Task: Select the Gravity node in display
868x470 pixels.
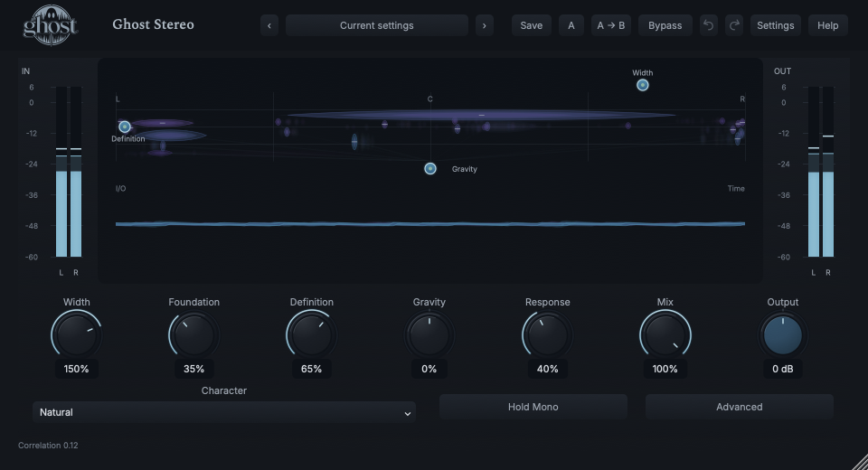Action: coord(430,169)
